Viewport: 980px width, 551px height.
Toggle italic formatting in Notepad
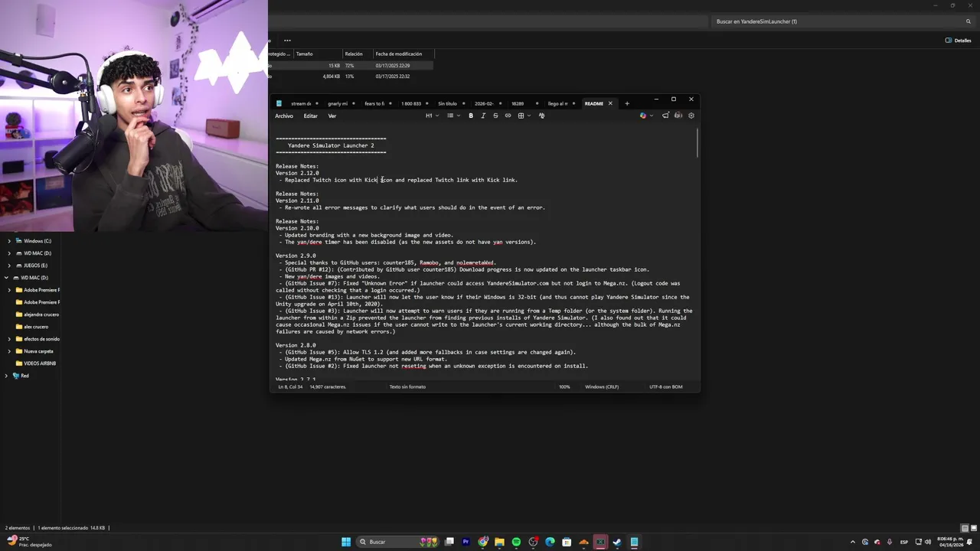tap(483, 116)
